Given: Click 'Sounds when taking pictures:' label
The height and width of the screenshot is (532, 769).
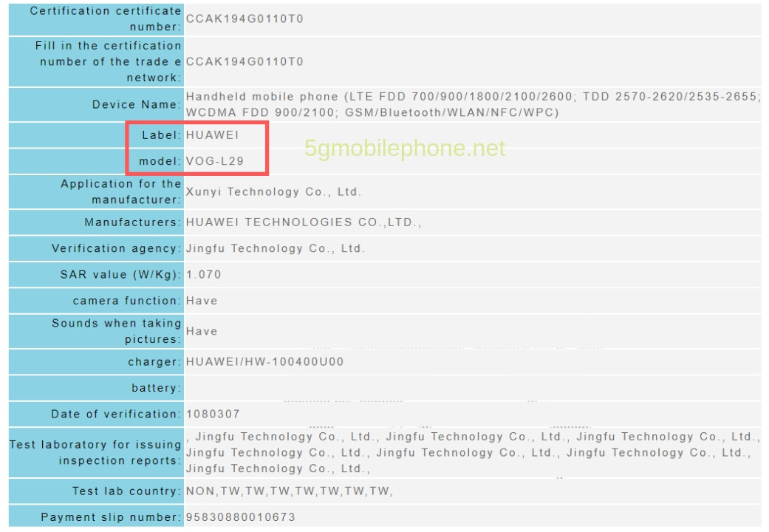Looking at the screenshot, I should pos(117,331).
